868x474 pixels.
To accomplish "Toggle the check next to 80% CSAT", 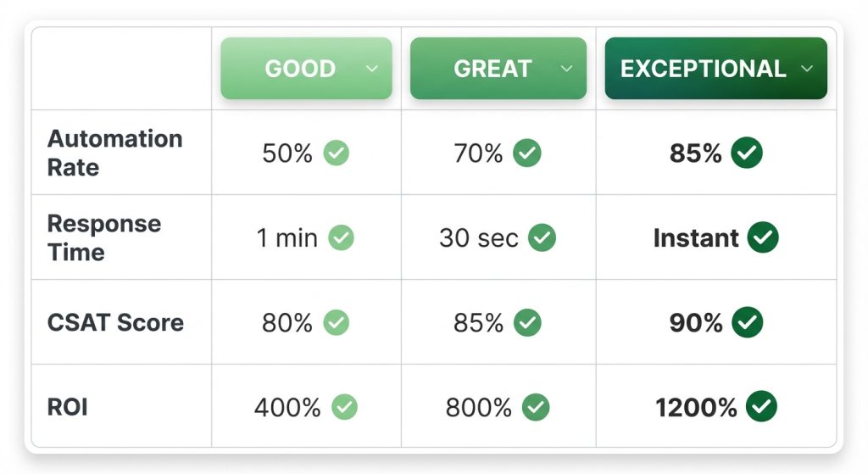I will [x=337, y=322].
